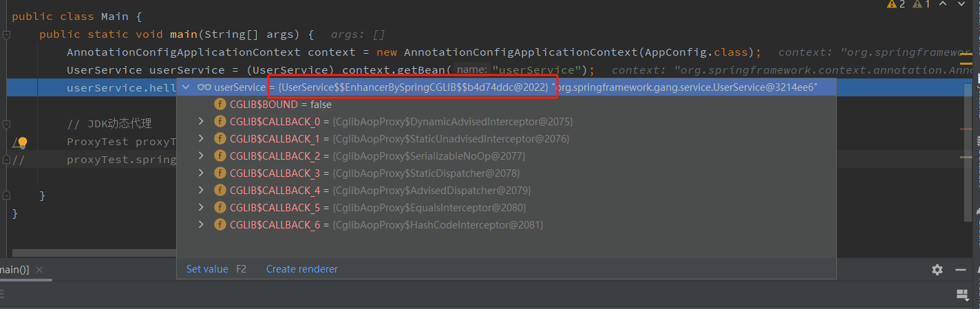Click the weak warnings count indicator
This screenshot has width=980, height=309.
[x=922, y=4]
